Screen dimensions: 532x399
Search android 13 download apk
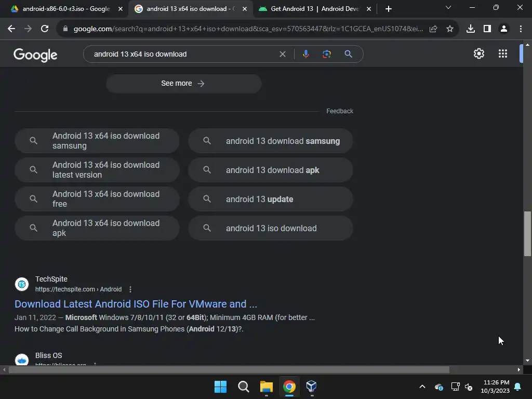pos(270,170)
